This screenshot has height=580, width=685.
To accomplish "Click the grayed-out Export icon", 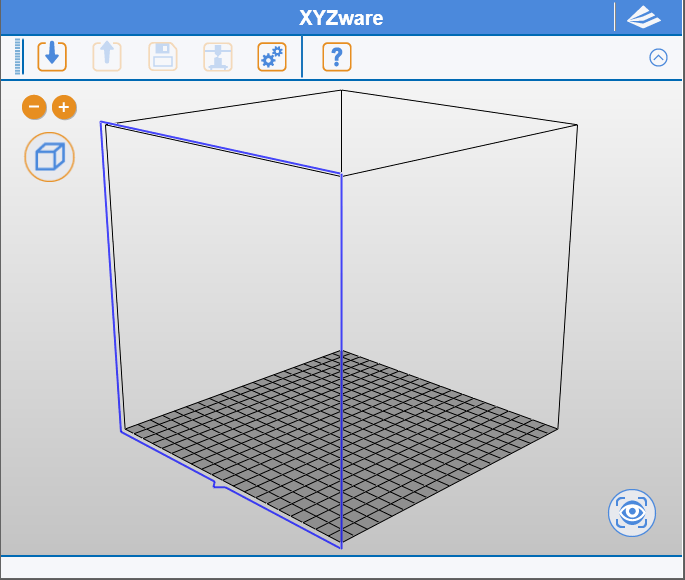I will pyautogui.click(x=107, y=57).
